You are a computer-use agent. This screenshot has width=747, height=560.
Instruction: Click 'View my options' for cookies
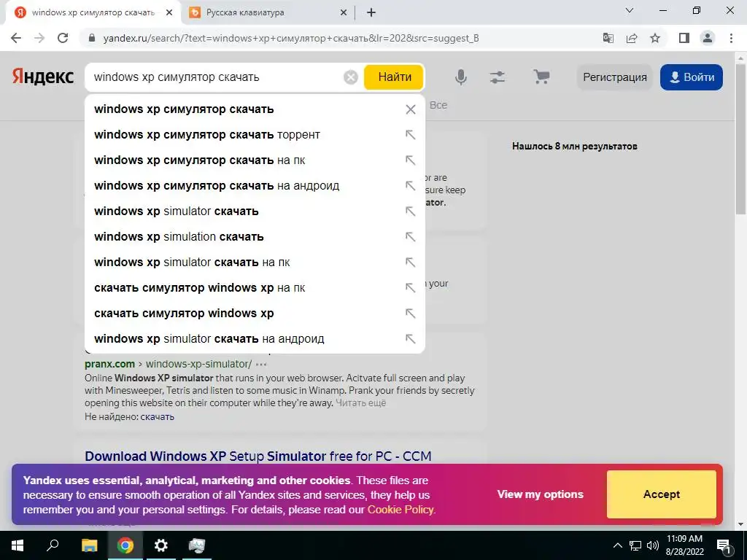click(541, 494)
